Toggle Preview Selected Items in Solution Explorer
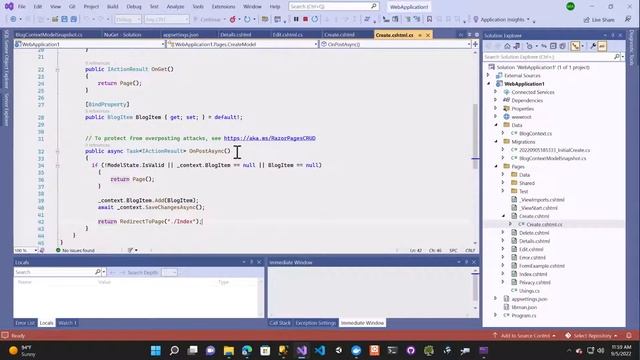This screenshot has height=360, width=640. (x=602, y=46)
